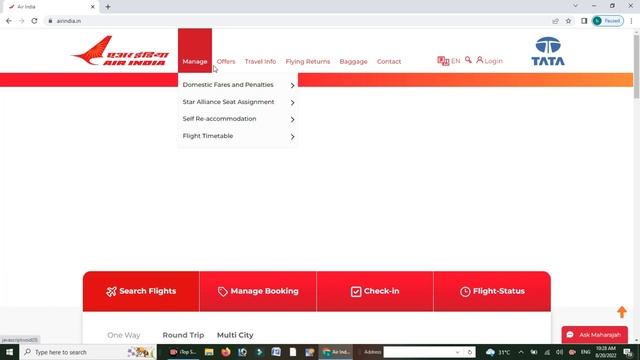Select the Round Trip option
This screenshot has width=640, height=360.
(183, 335)
